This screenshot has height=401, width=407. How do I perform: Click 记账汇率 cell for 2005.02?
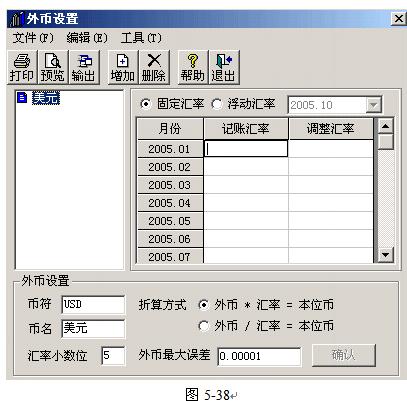246,167
